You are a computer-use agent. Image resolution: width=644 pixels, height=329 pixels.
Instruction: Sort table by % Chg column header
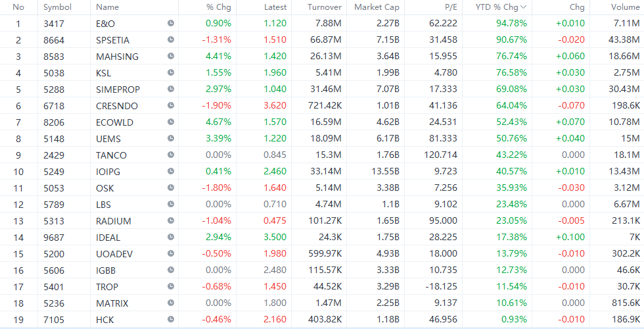218,7
